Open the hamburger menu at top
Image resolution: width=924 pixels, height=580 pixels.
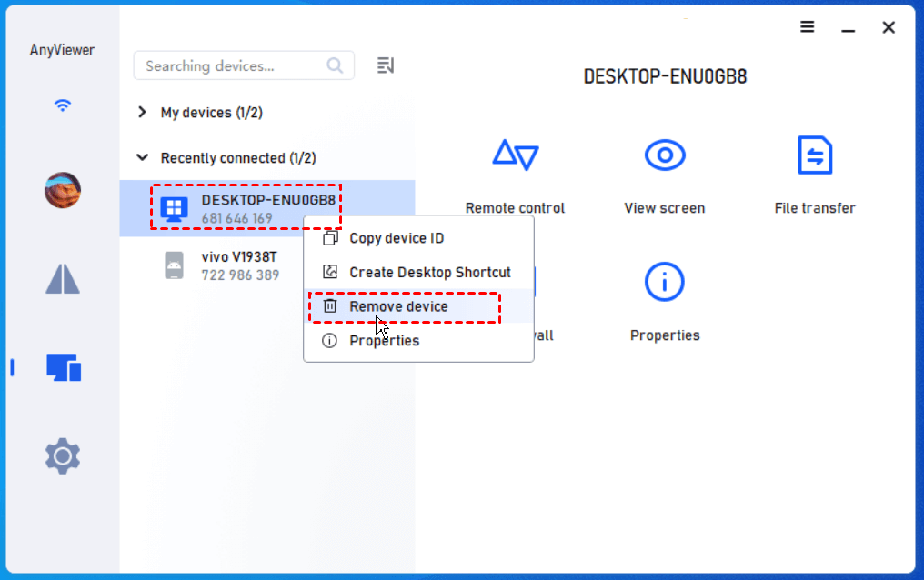pyautogui.click(x=808, y=27)
